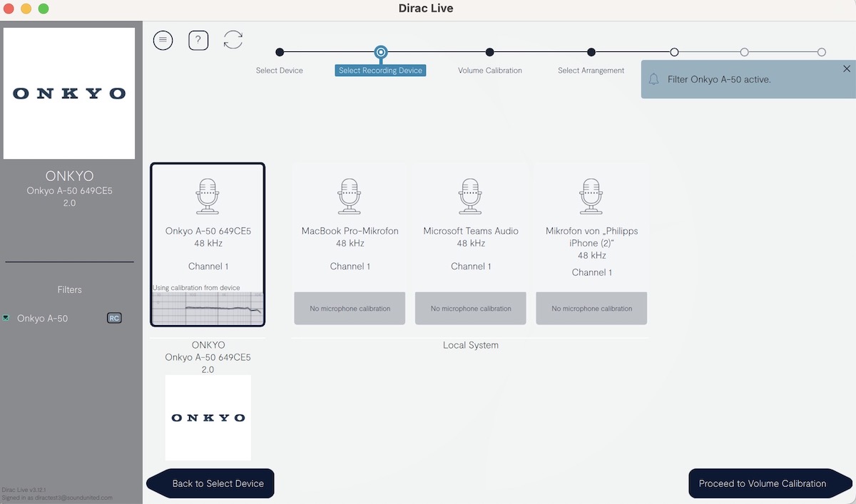The width and height of the screenshot is (856, 504).
Task: Select Onkyo A-50 filter in Filters list
Action: coord(43,319)
